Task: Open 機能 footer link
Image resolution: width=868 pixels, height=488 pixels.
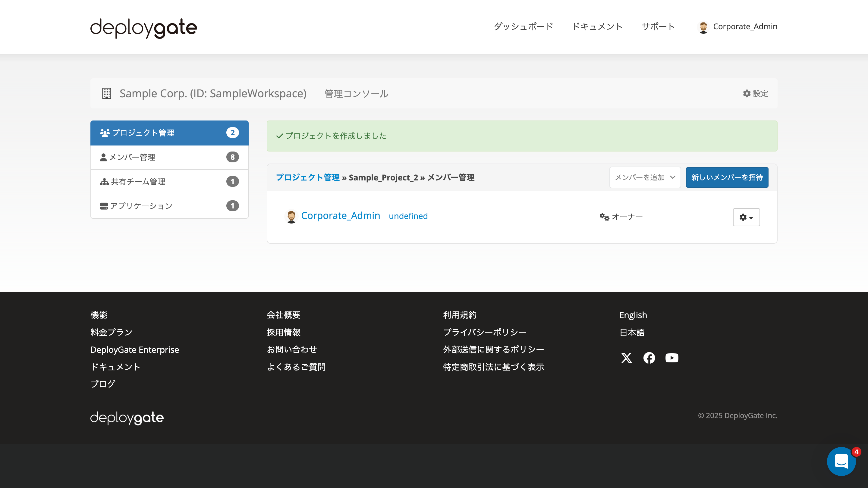Action: [x=98, y=315]
